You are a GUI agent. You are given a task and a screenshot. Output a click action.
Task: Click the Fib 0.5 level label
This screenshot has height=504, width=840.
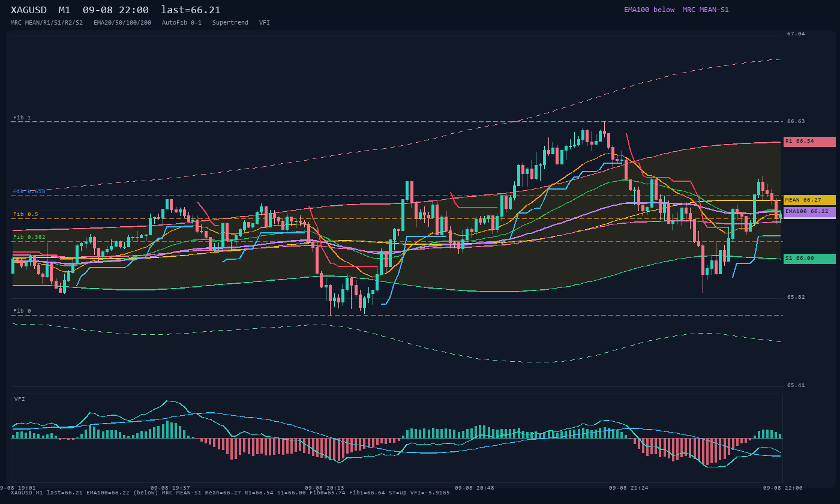(x=26, y=214)
